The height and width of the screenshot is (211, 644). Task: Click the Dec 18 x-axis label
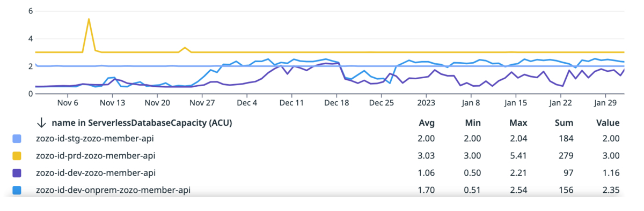tap(337, 103)
